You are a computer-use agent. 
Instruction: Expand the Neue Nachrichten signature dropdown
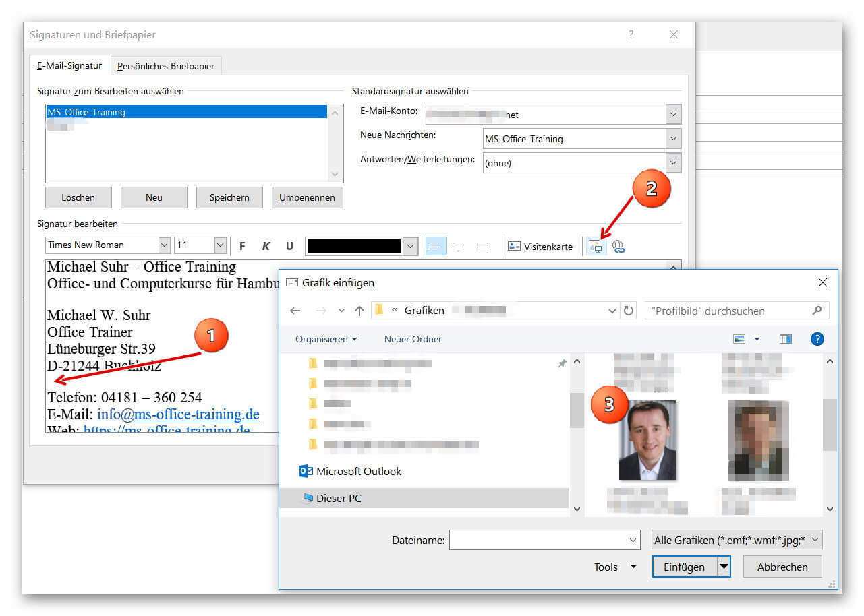[x=672, y=139]
